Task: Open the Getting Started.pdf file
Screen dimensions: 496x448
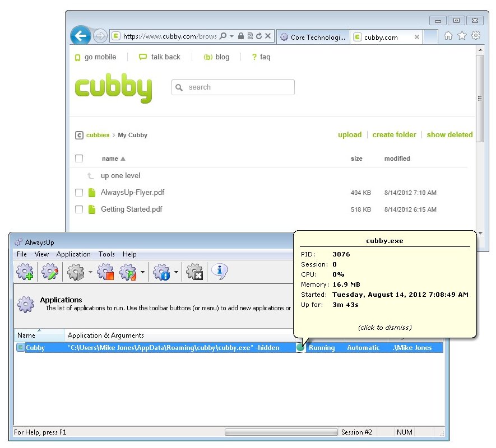Action: click(132, 209)
